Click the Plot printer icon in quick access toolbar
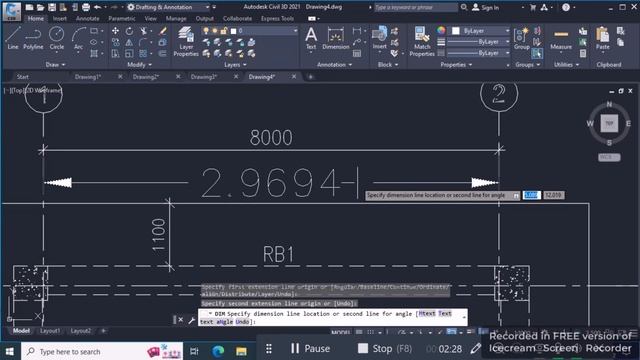The image size is (640, 360). [x=86, y=7]
